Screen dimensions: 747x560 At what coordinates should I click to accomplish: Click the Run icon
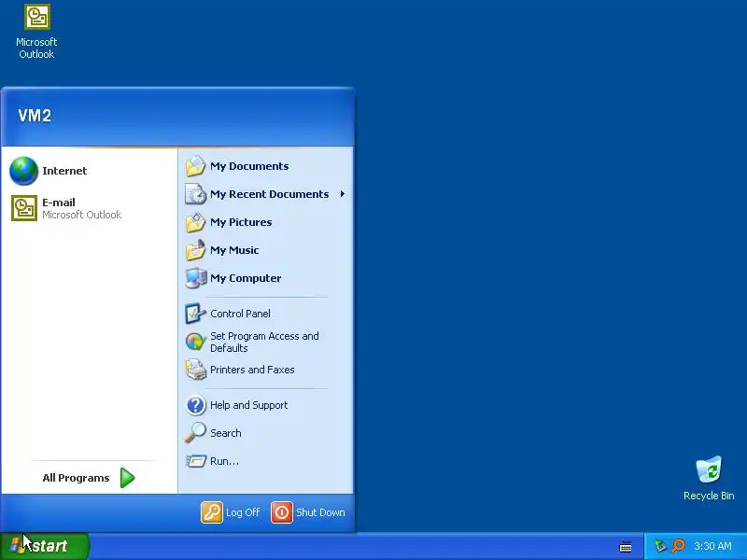[195, 461]
